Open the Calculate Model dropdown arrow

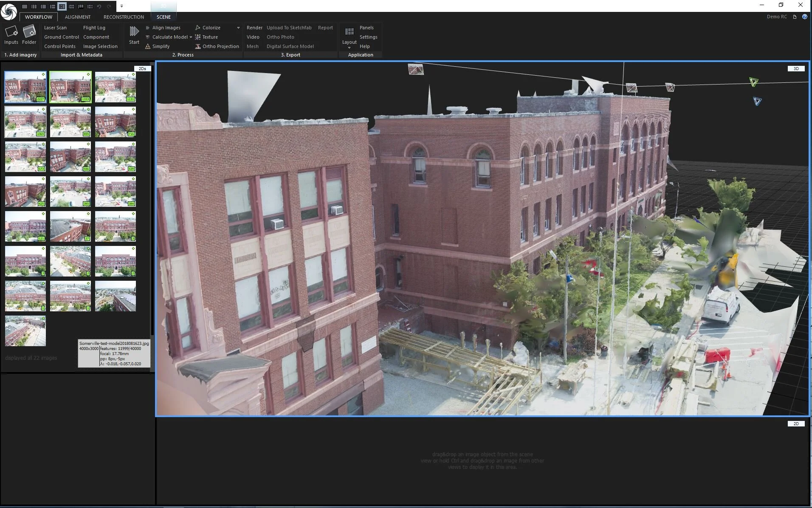(191, 37)
